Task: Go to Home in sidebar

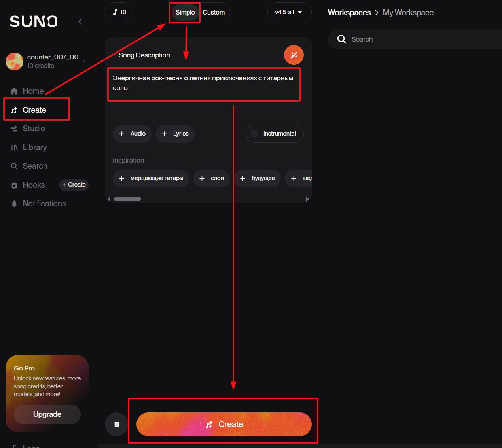Action: coord(33,91)
